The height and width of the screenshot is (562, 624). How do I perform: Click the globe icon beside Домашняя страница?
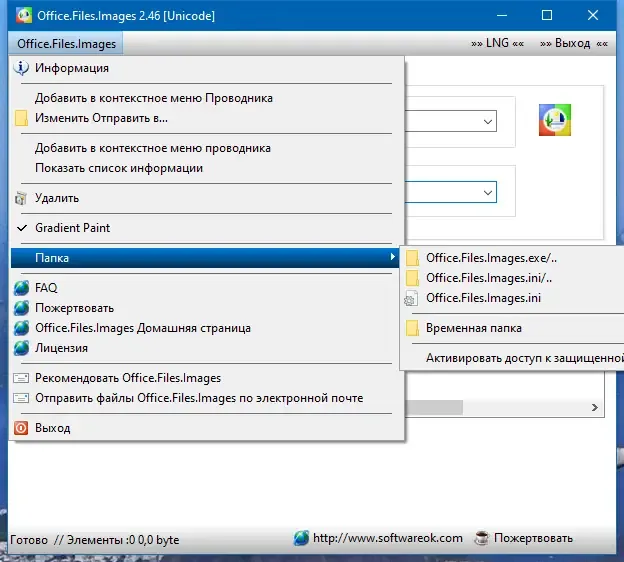[x=21, y=328]
